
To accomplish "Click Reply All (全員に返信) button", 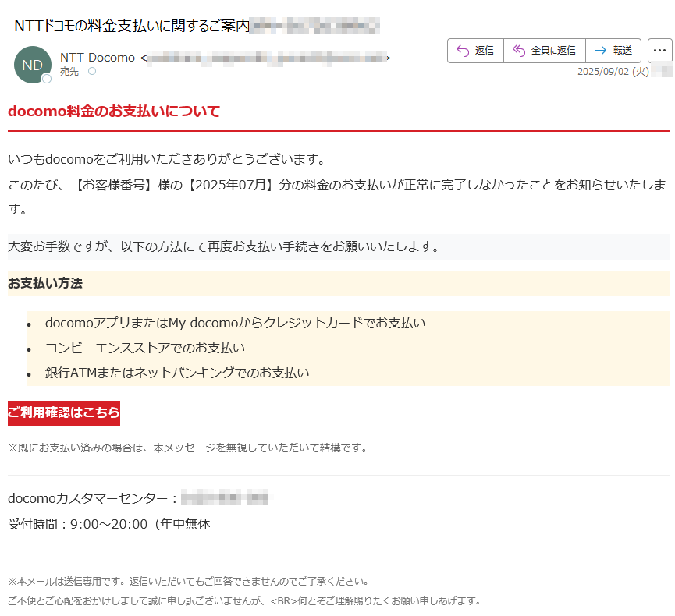I will tap(545, 51).
